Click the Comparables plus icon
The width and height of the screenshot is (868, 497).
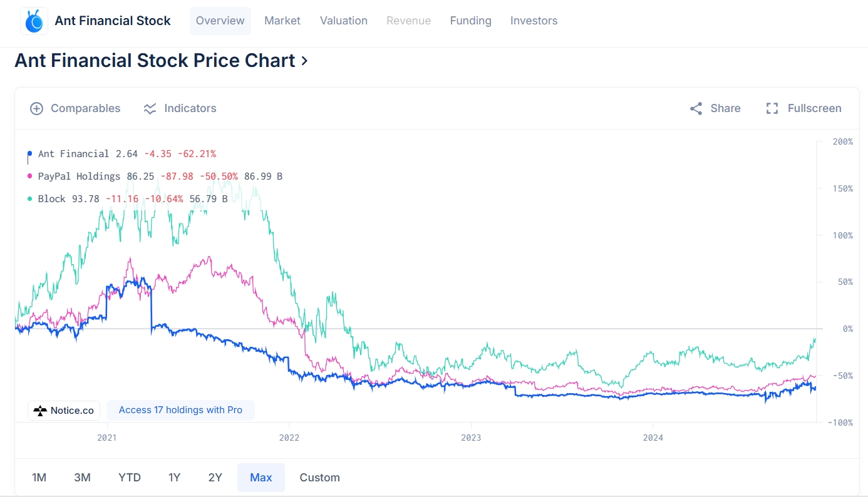point(37,108)
